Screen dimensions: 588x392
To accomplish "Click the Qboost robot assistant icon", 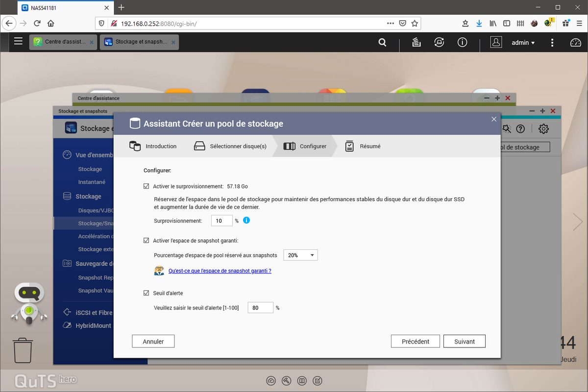I will (29, 303).
